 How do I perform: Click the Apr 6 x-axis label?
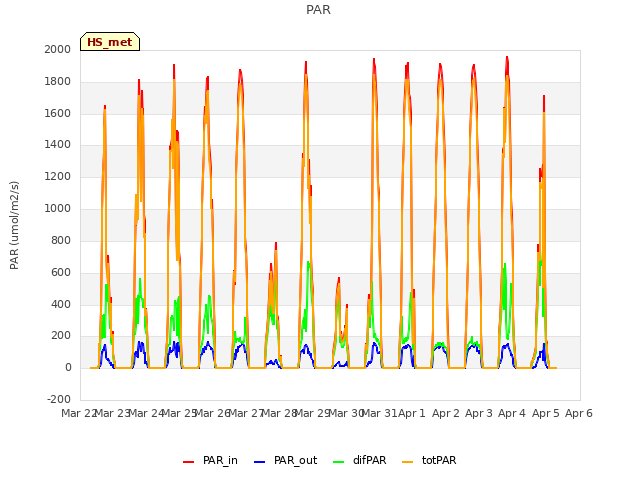point(579,413)
